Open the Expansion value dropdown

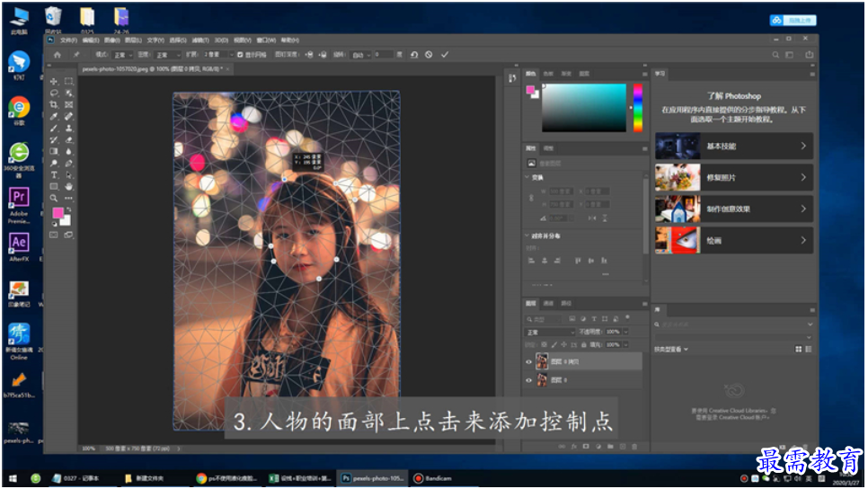pyautogui.click(x=232, y=55)
